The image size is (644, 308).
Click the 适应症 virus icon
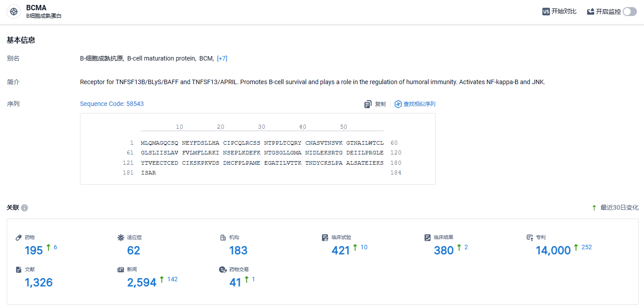click(120, 238)
